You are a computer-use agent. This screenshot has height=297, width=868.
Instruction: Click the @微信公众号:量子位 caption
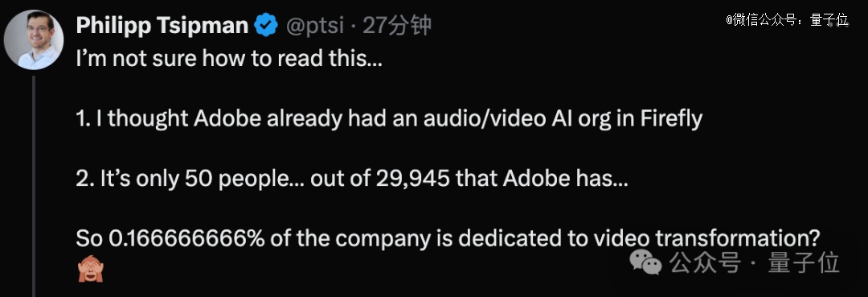[x=787, y=20]
